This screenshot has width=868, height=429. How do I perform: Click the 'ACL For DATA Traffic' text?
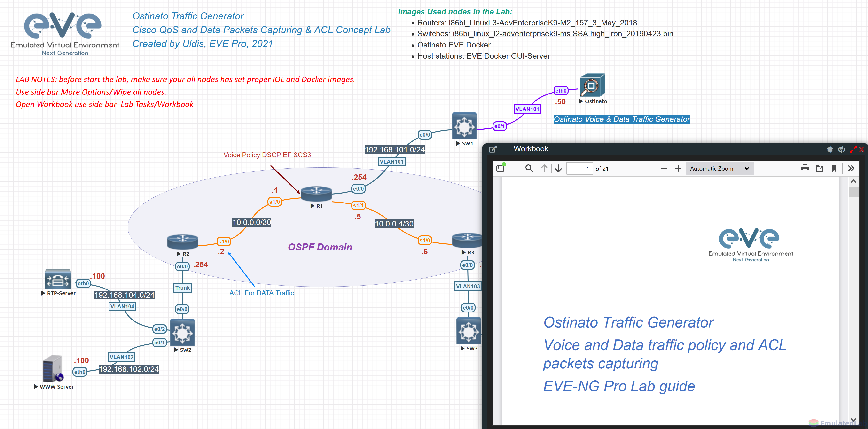click(x=261, y=293)
